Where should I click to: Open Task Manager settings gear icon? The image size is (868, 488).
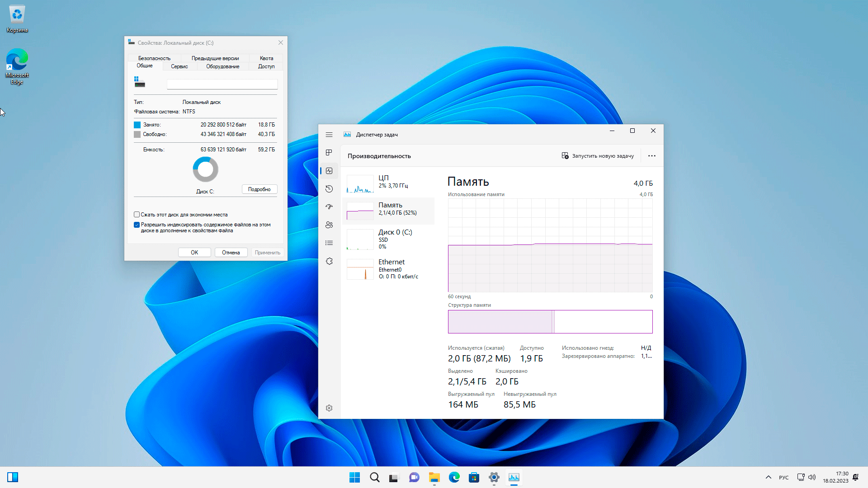(x=329, y=408)
